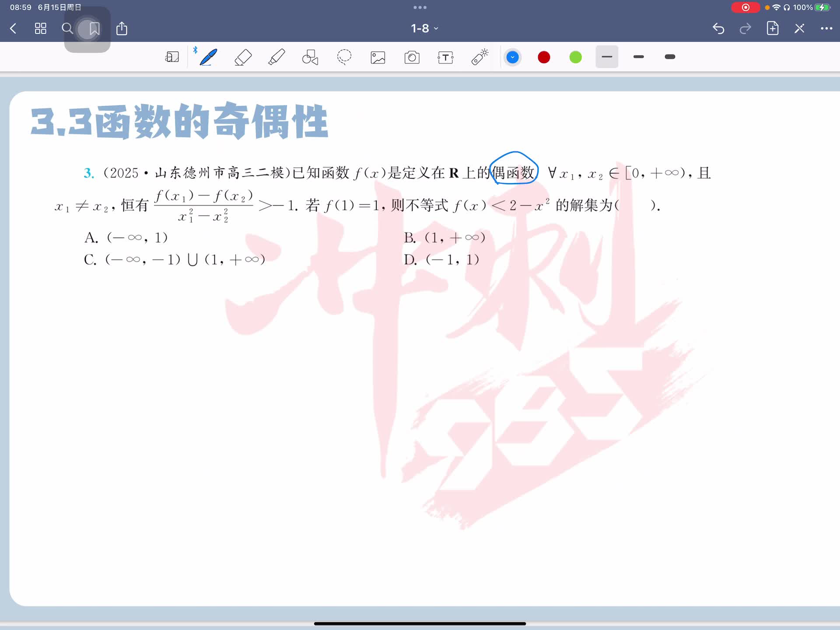Select the Text box tool
The height and width of the screenshot is (630, 840).
coord(445,57)
